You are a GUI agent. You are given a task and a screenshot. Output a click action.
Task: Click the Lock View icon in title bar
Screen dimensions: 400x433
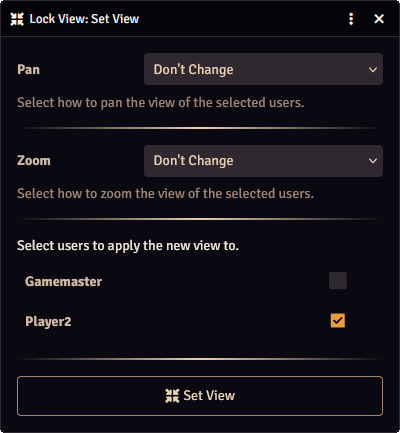coord(17,19)
